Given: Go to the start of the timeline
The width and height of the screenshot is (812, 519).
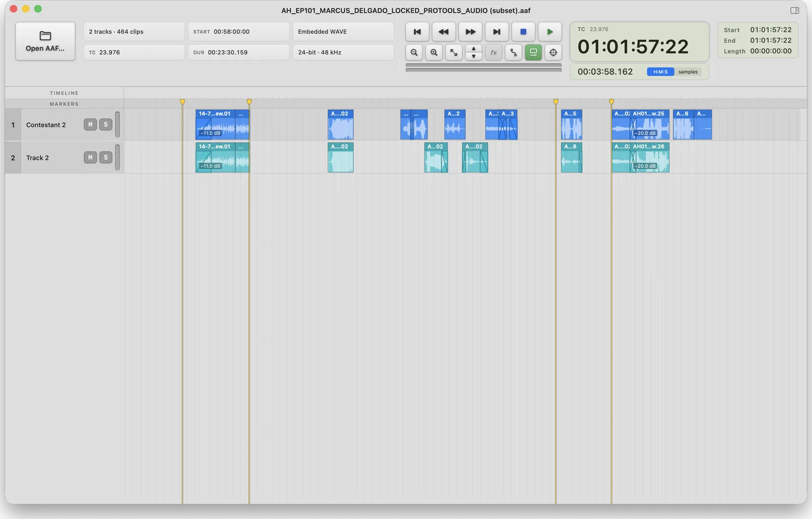Looking at the screenshot, I should 417,31.
